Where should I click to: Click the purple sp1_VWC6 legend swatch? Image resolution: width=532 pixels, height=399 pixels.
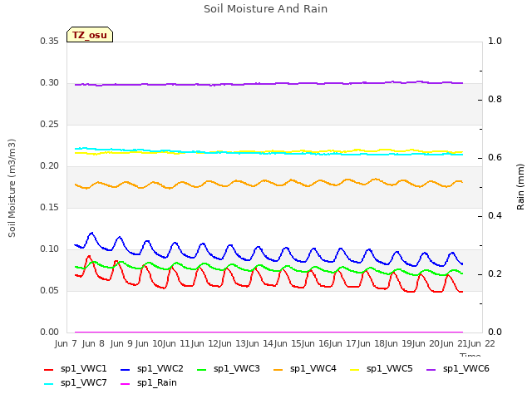[x=431, y=369]
